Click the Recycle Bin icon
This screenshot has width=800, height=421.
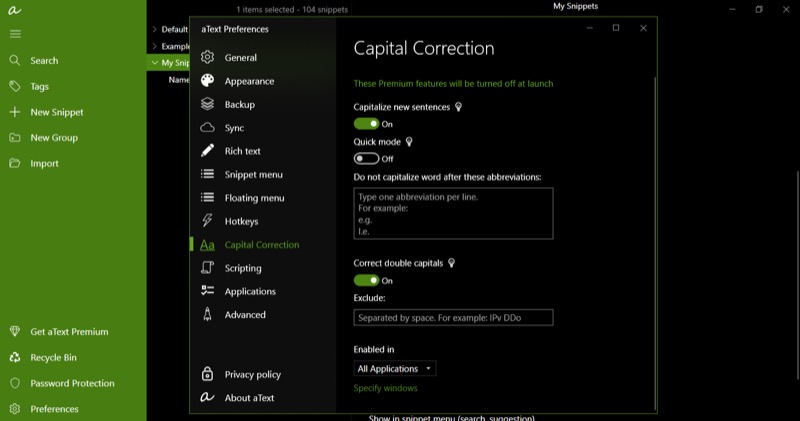[15, 357]
